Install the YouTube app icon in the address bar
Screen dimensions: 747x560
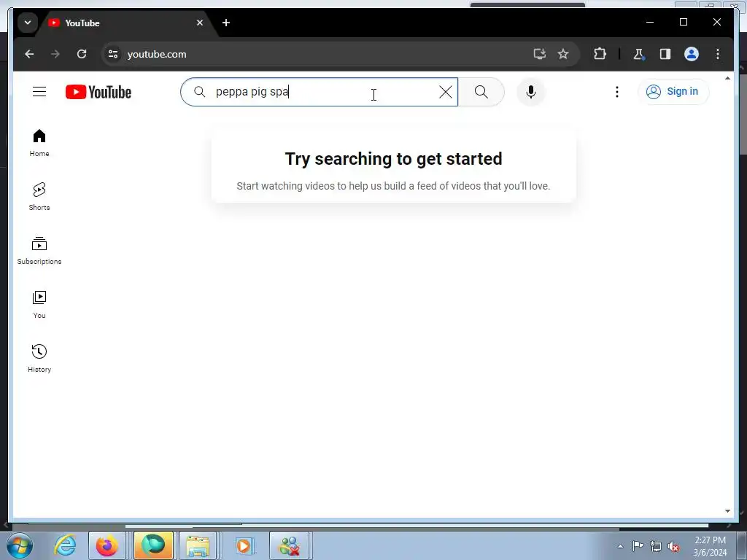click(x=539, y=54)
